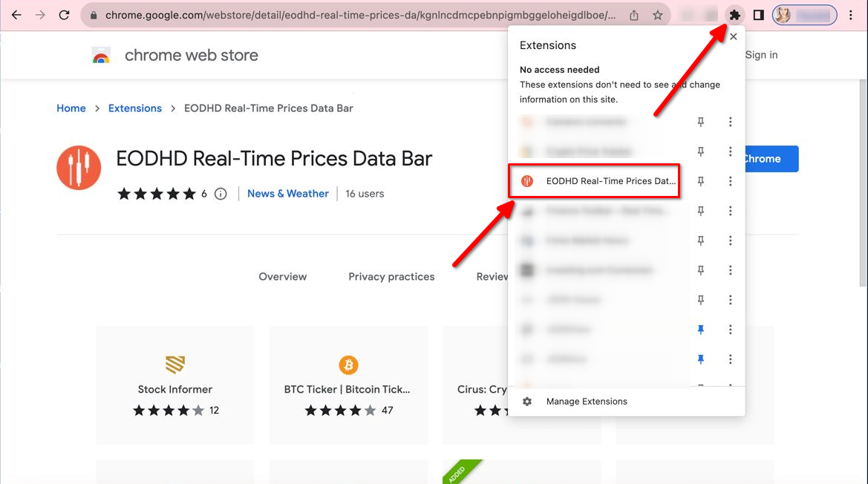Image resolution: width=868 pixels, height=484 pixels.
Task: Open options for first blue-pinned extension
Action: [730, 330]
